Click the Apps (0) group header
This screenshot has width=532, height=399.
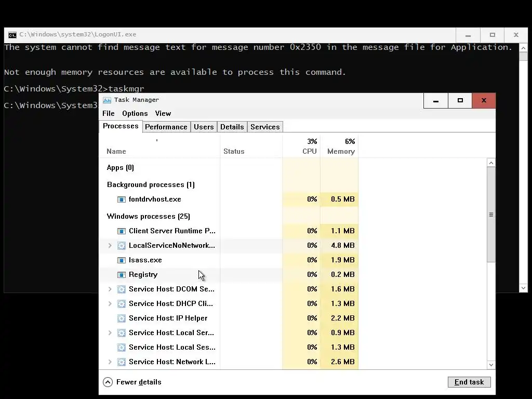coord(120,168)
